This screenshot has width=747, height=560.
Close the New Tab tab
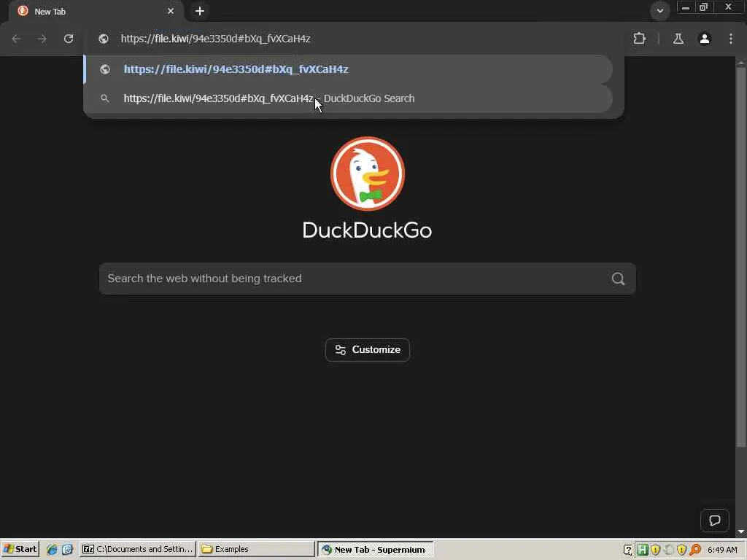click(171, 11)
